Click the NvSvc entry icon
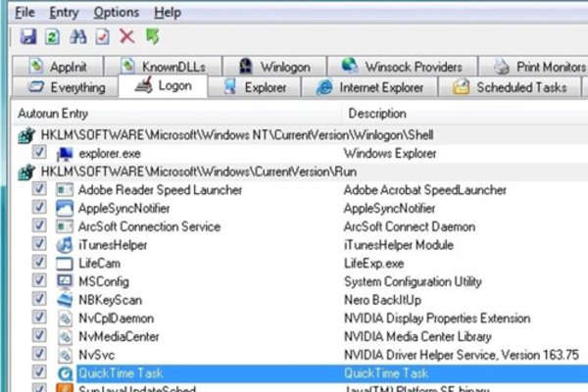This screenshot has height=392, width=588. coord(65,355)
